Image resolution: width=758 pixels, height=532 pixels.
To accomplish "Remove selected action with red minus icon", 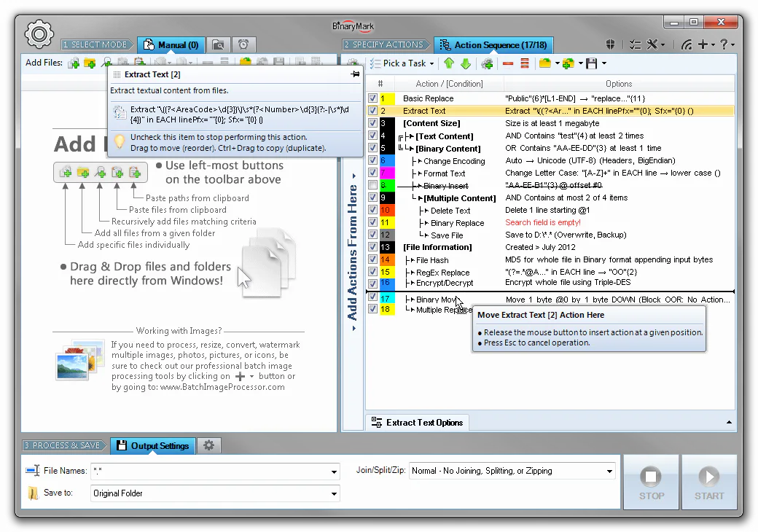I will coord(507,63).
